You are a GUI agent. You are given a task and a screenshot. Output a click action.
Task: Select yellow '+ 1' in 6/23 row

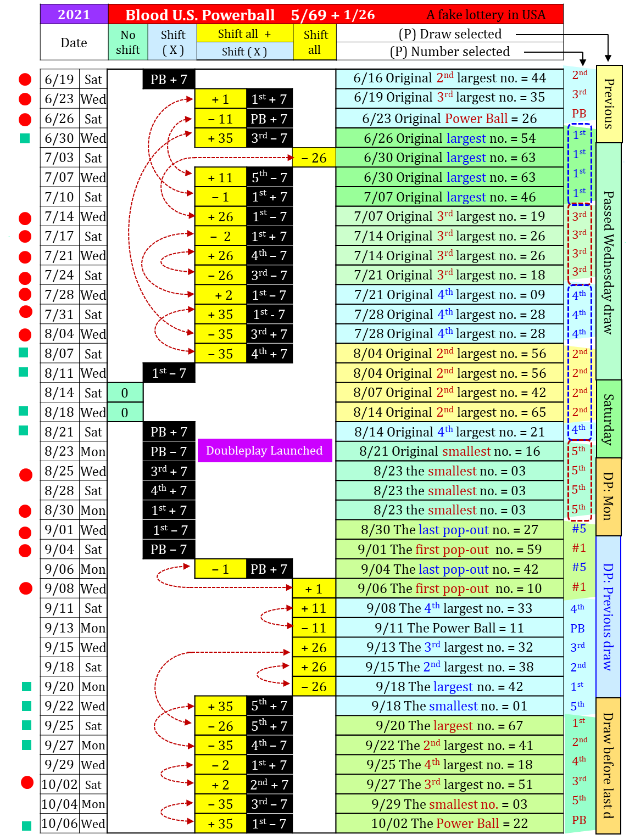pyautogui.click(x=220, y=99)
